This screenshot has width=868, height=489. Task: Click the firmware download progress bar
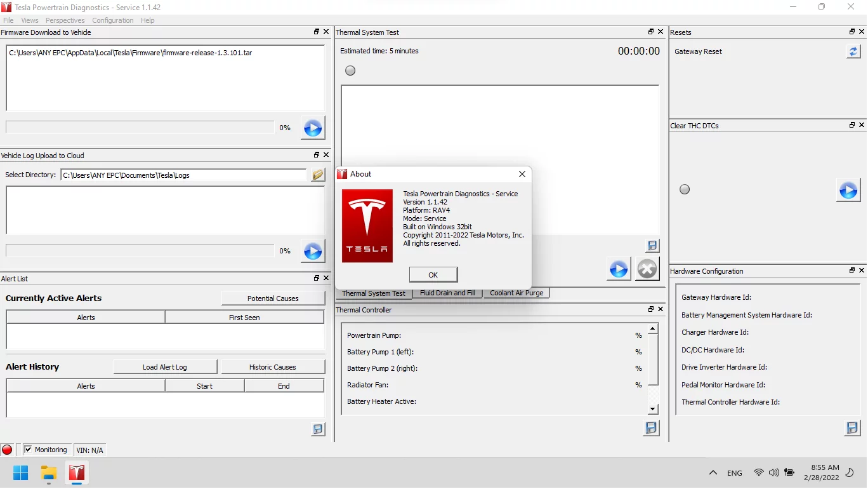138,128
